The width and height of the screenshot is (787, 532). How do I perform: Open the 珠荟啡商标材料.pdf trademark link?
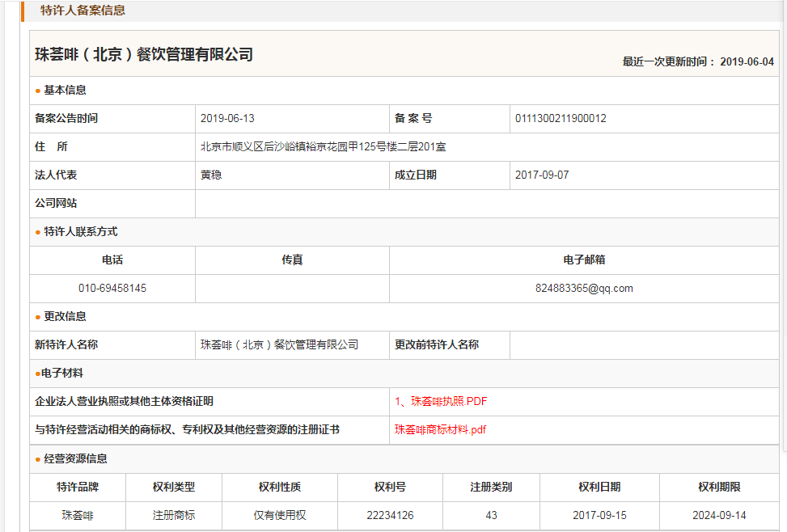pos(440,429)
